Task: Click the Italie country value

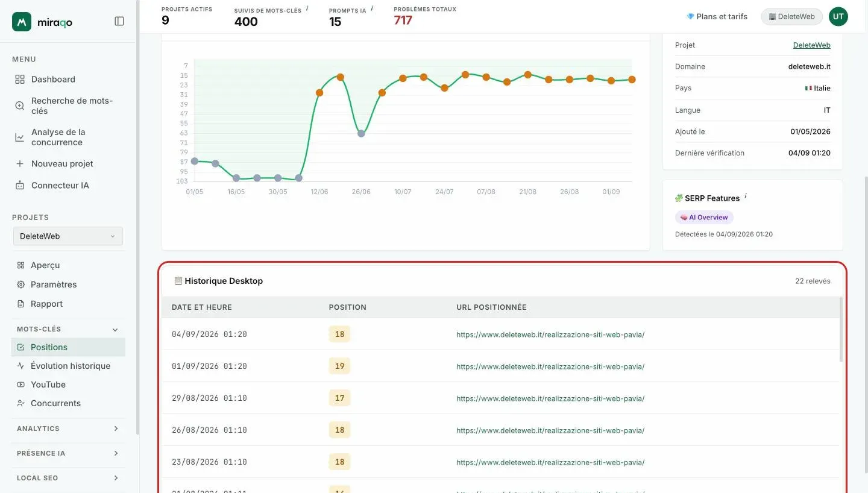Action: [817, 88]
